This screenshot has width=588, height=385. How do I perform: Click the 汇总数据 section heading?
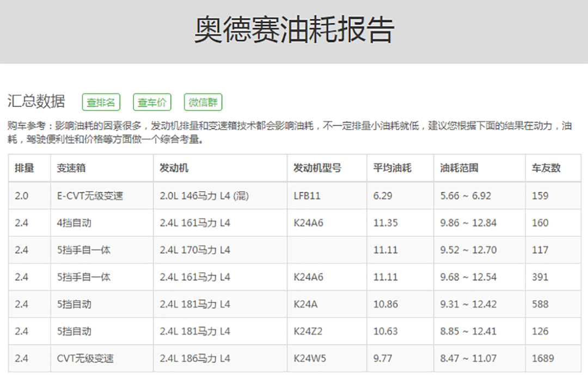36,101
